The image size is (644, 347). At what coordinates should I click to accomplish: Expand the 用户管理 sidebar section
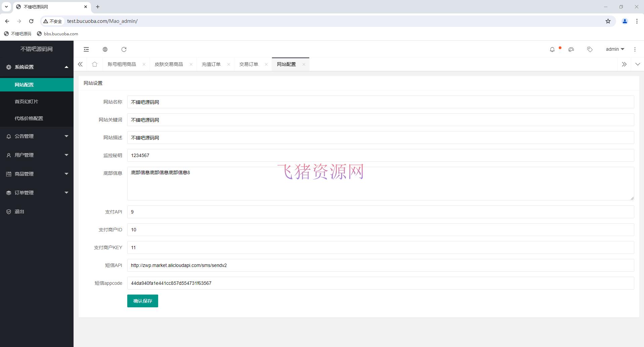(24, 155)
